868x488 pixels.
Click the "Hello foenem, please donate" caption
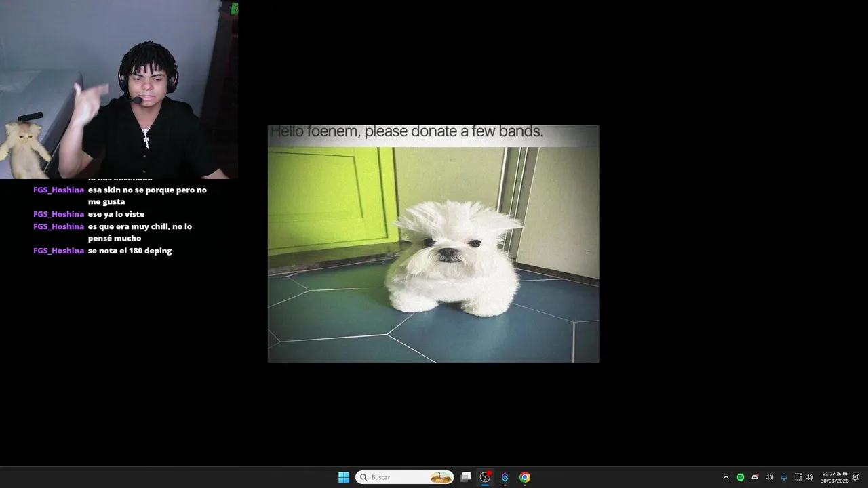407,131
